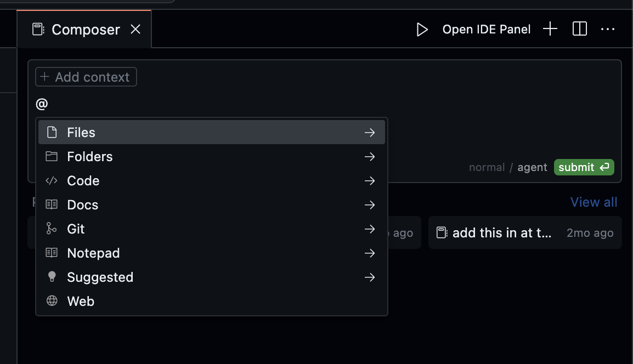Switch mode to normal
Image resolution: width=633 pixels, height=364 pixels.
487,167
